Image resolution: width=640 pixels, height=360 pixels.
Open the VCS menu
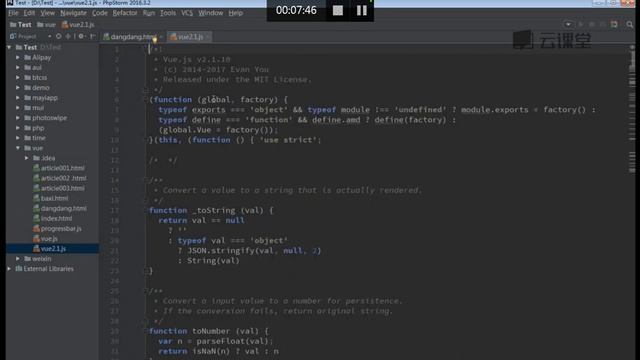[x=187, y=13]
